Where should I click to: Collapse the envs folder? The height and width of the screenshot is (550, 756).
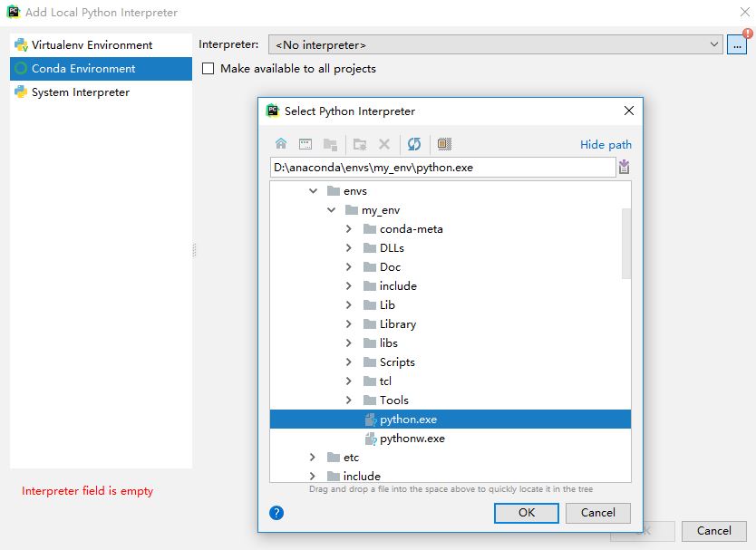pos(313,191)
